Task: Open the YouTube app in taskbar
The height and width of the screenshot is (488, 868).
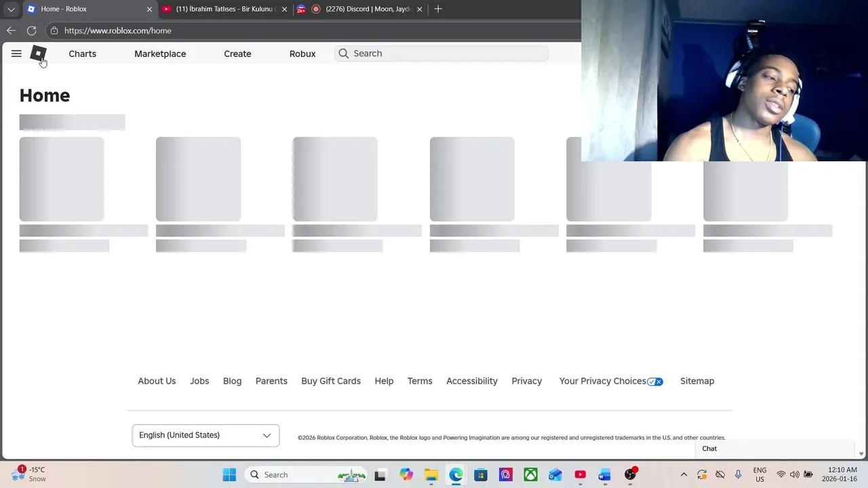Action: (580, 474)
